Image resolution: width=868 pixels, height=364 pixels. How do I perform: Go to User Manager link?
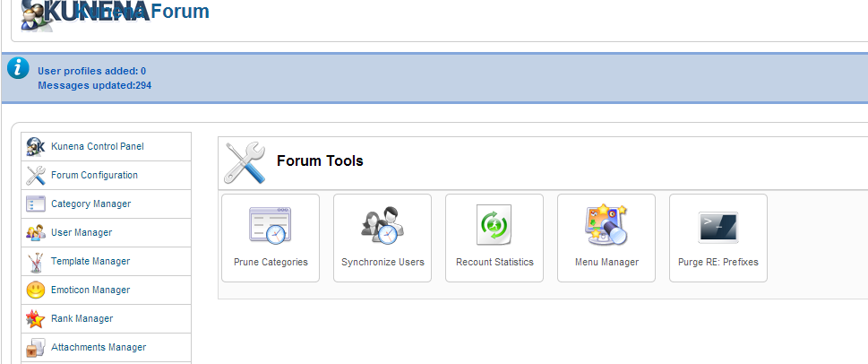[82, 233]
